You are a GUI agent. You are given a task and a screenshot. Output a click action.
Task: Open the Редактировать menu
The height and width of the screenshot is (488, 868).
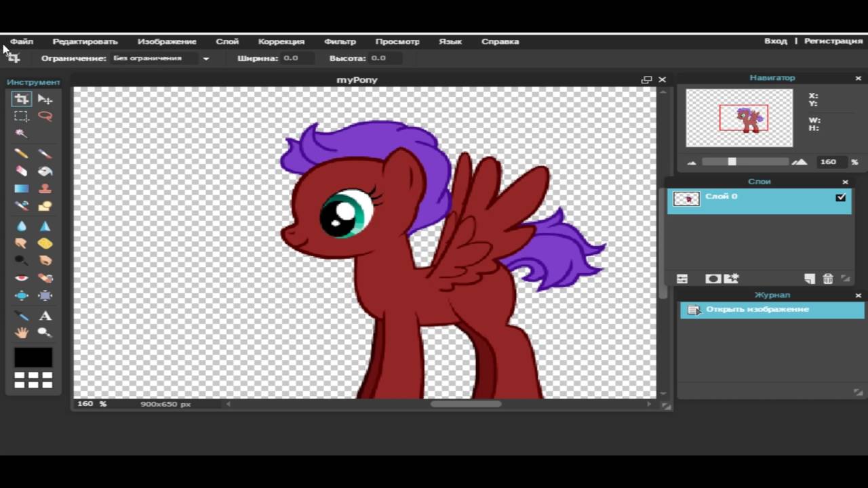(85, 41)
